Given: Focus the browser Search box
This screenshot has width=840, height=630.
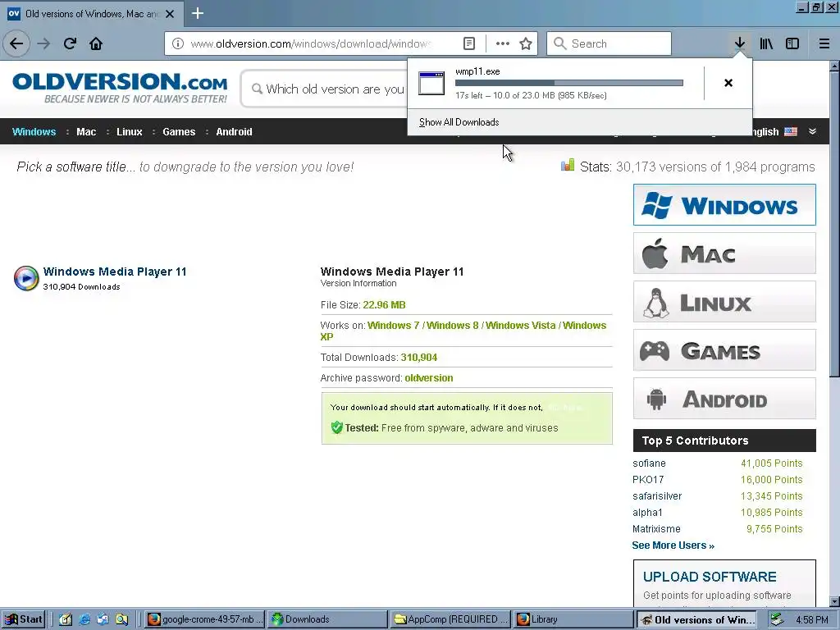Looking at the screenshot, I should tap(609, 43).
